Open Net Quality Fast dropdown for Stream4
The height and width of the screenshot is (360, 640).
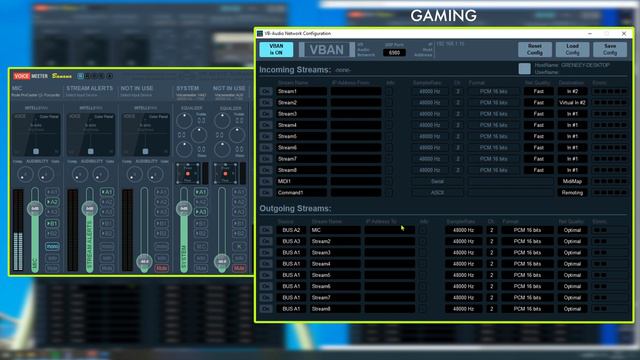(539, 125)
